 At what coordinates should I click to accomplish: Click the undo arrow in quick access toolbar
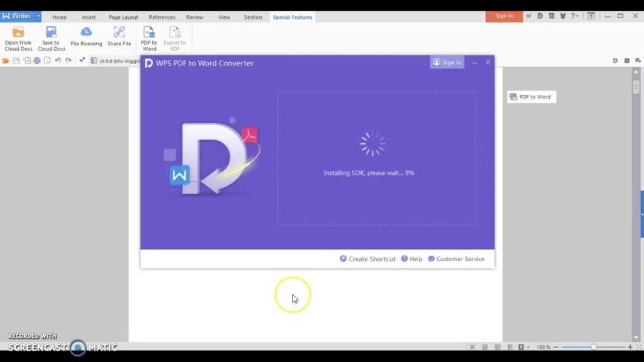tap(58, 61)
